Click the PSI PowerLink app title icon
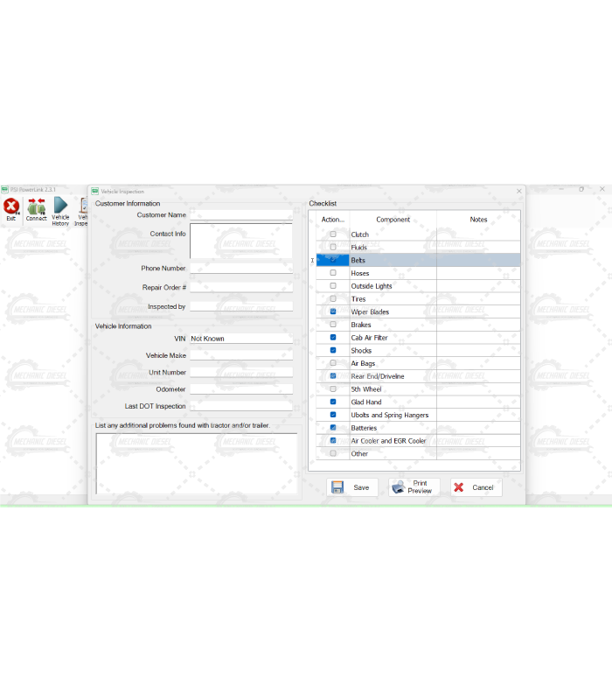The width and height of the screenshot is (612, 700). click(4, 189)
